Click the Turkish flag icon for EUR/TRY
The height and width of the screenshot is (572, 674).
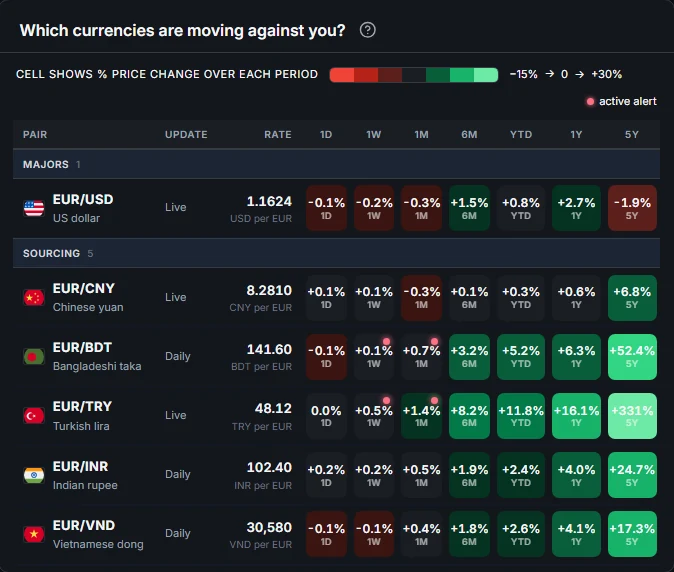coord(34,416)
